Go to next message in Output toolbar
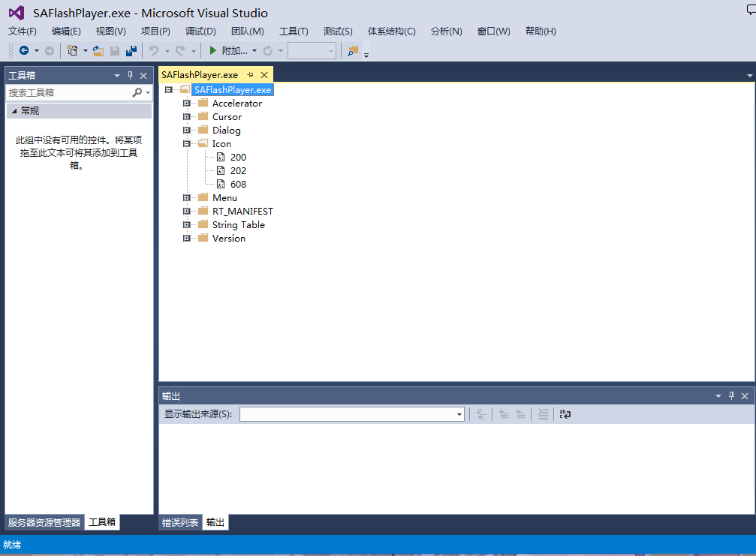This screenshot has height=556, width=756. [520, 414]
